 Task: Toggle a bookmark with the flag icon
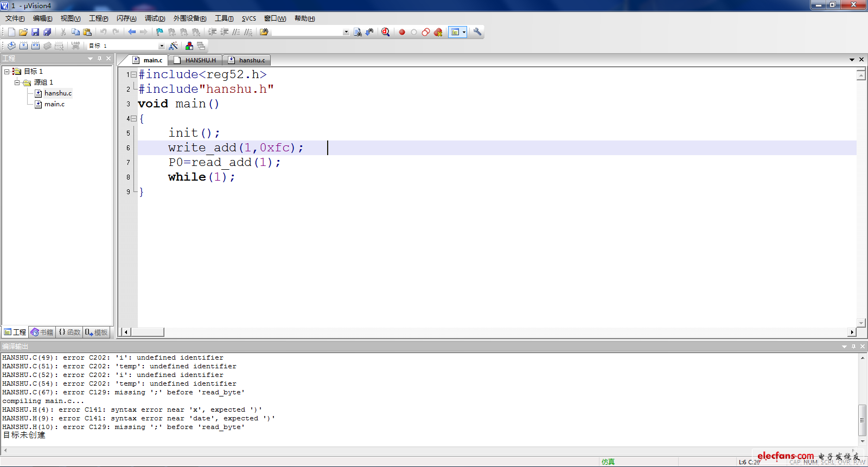pyautogui.click(x=159, y=32)
